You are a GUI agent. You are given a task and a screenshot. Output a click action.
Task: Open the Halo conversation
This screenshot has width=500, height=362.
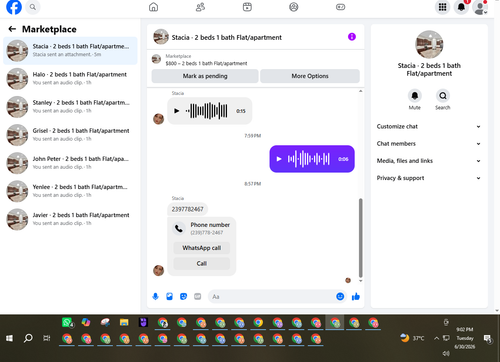pyautogui.click(x=70, y=79)
